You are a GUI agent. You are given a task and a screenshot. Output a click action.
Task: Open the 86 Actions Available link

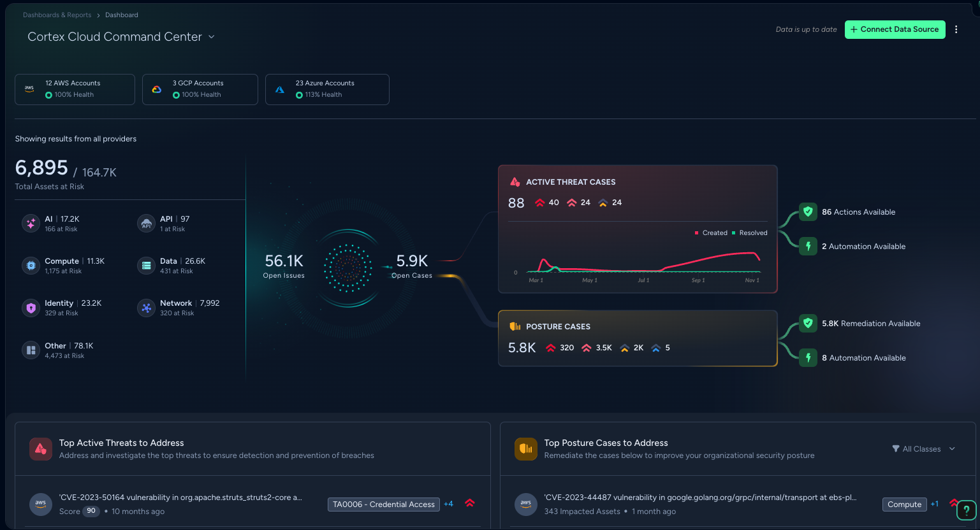point(858,212)
